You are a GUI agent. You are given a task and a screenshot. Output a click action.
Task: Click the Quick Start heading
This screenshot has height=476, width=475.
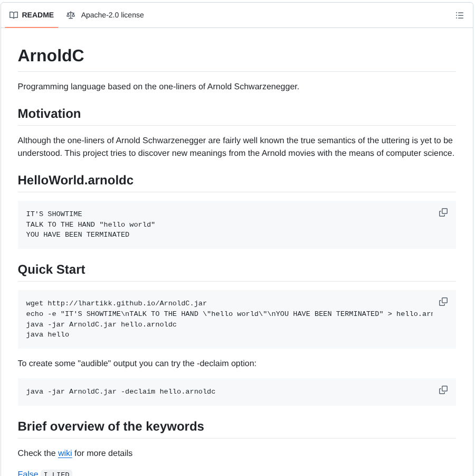[x=51, y=269]
